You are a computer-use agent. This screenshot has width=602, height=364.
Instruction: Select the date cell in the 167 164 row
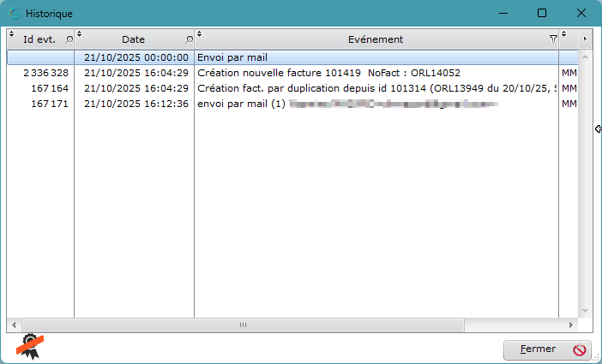point(134,88)
